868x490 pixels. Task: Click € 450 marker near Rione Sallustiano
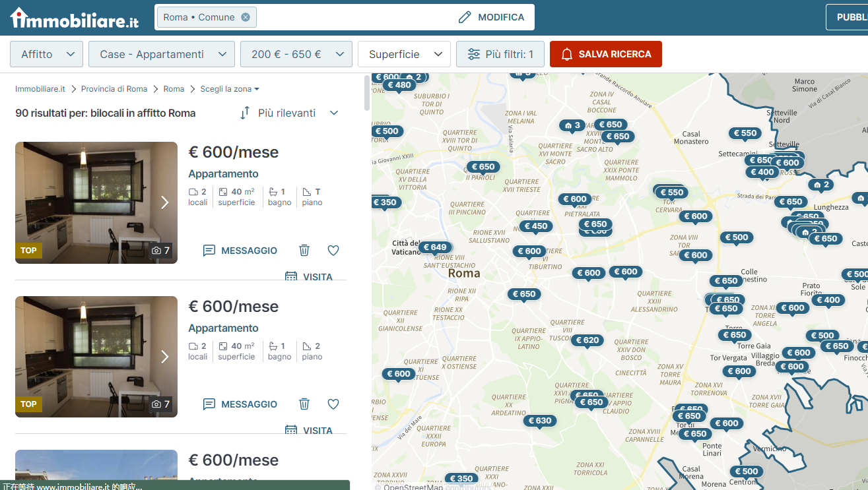pos(535,226)
